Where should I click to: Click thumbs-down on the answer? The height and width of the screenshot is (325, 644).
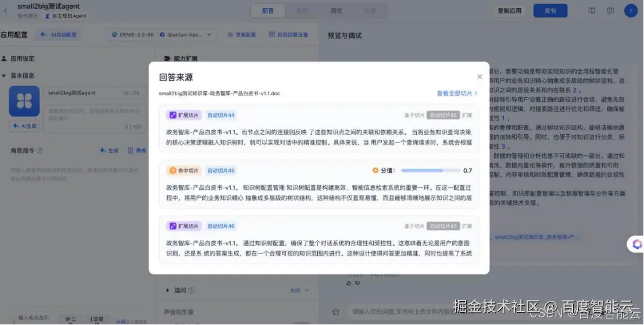point(357,283)
